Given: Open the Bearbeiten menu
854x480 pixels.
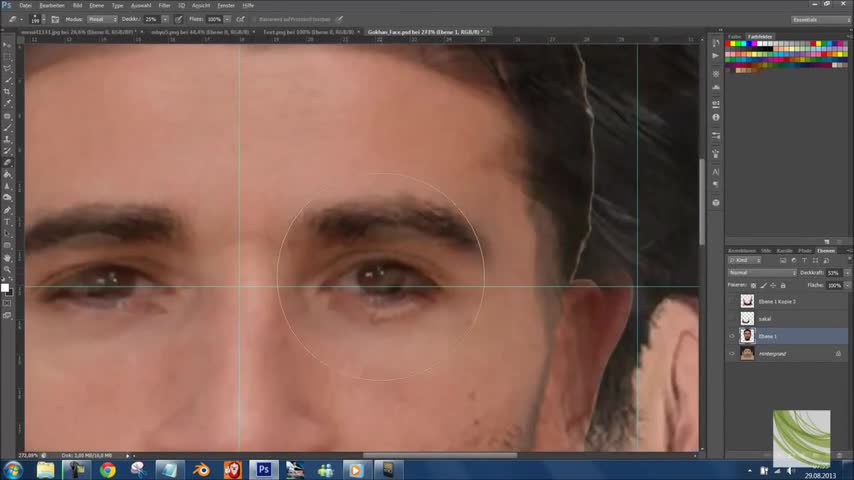Looking at the screenshot, I should point(52,5).
